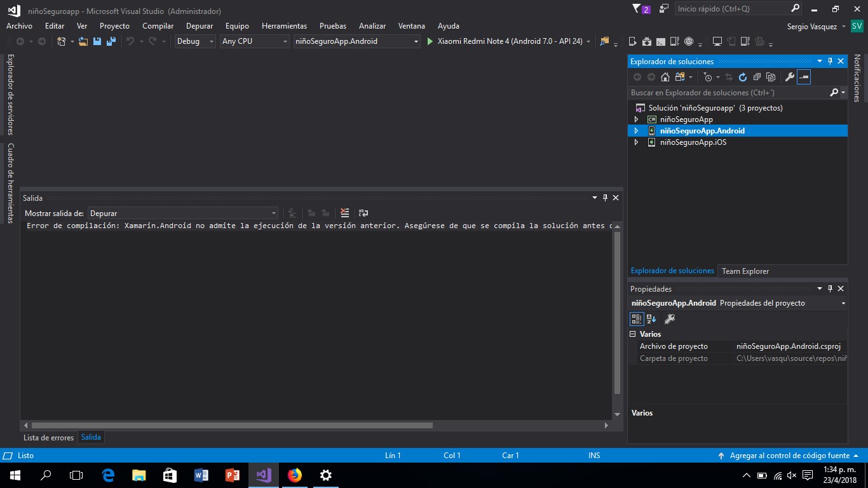
Task: Open the niñoSeguroApp.Android startup project dropdown
Action: coord(356,41)
